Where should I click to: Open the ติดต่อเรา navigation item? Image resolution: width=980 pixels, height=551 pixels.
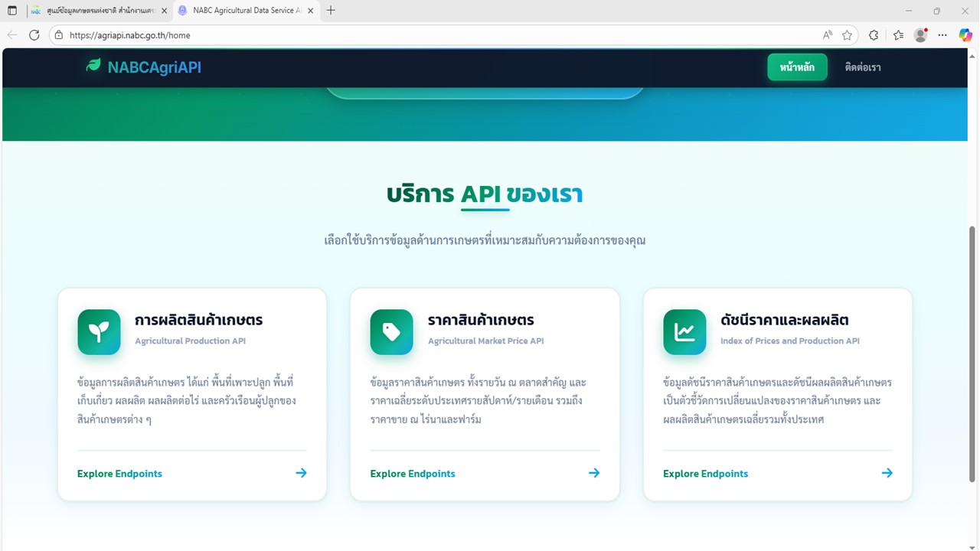pyautogui.click(x=862, y=67)
